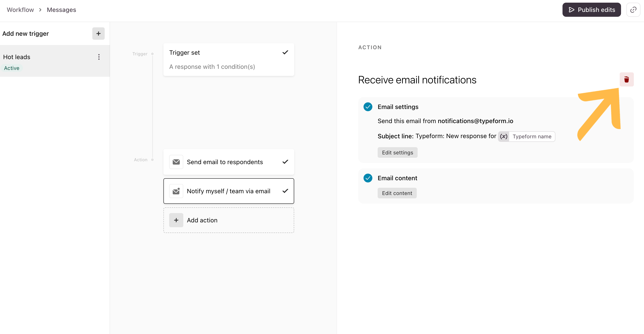This screenshot has width=644, height=334.
Task: Click the plus icon beside Add new trigger
Action: pos(98,34)
